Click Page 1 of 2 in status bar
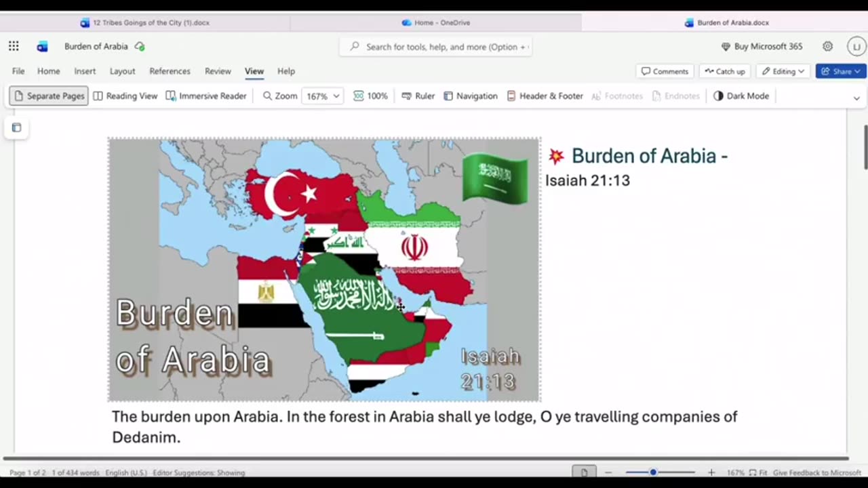Screen dimensions: 868x488 tap(28, 472)
